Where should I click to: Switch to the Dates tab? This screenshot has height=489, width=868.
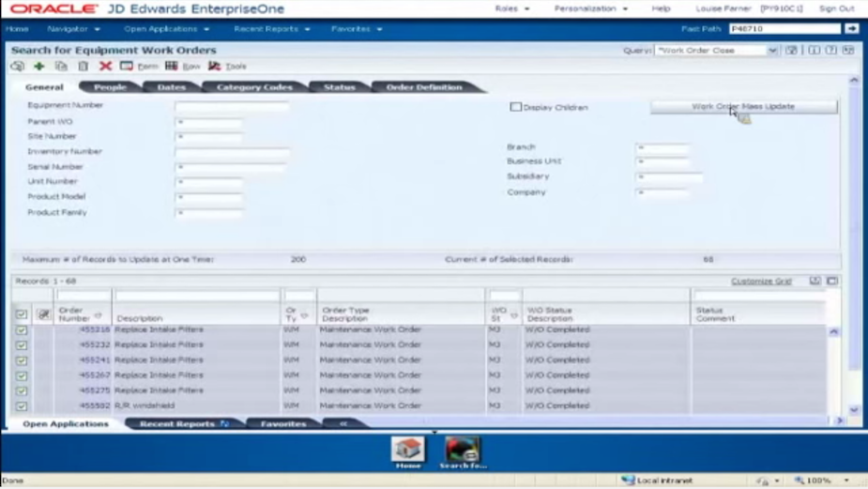(x=171, y=87)
